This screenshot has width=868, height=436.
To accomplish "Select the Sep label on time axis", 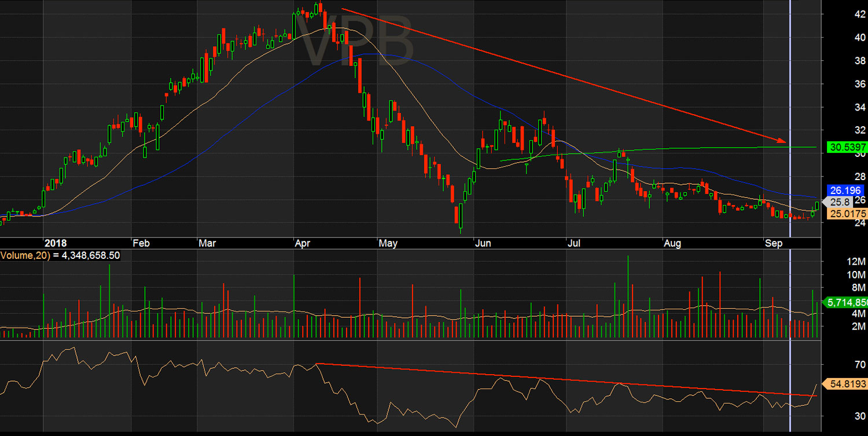I will [x=774, y=243].
